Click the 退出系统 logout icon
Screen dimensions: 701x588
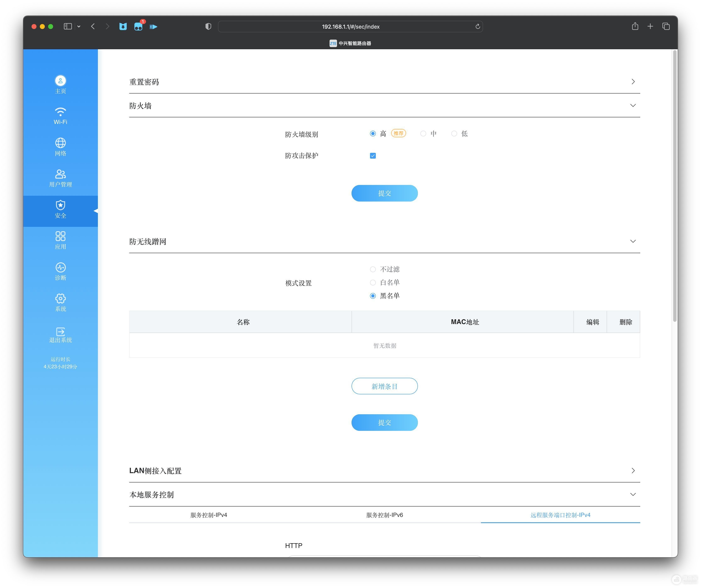click(60, 331)
